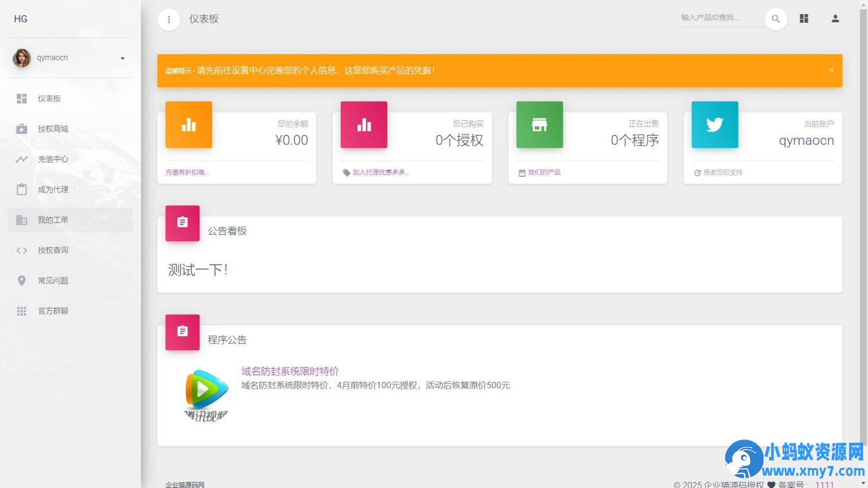Image resolution: width=868 pixels, height=488 pixels.
Task: Expand the qymaocn account dropdown arrow
Action: (x=122, y=58)
